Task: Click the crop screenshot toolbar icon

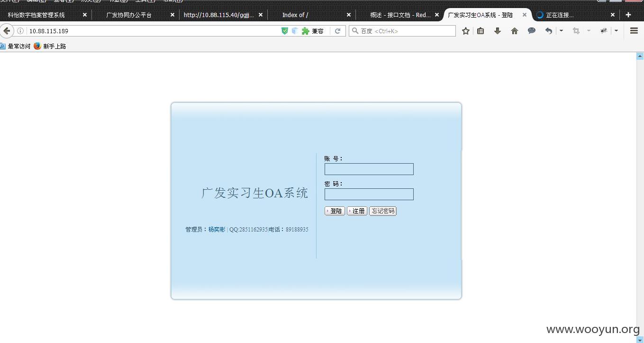Action: click(576, 31)
